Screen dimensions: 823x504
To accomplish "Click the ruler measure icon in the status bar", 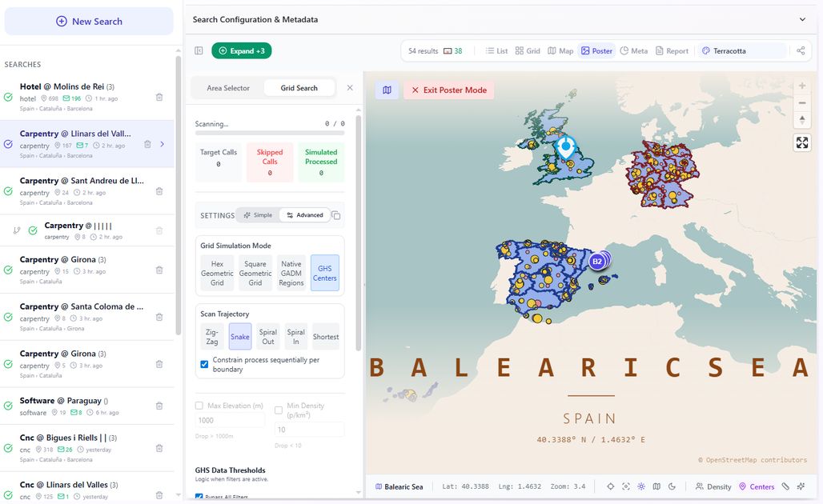I will click(785, 486).
